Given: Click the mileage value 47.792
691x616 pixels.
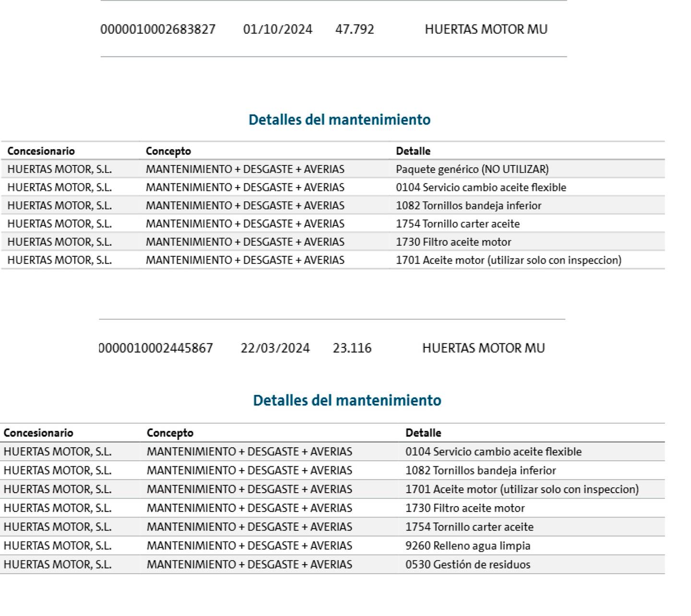Looking at the screenshot, I should (x=355, y=29).
